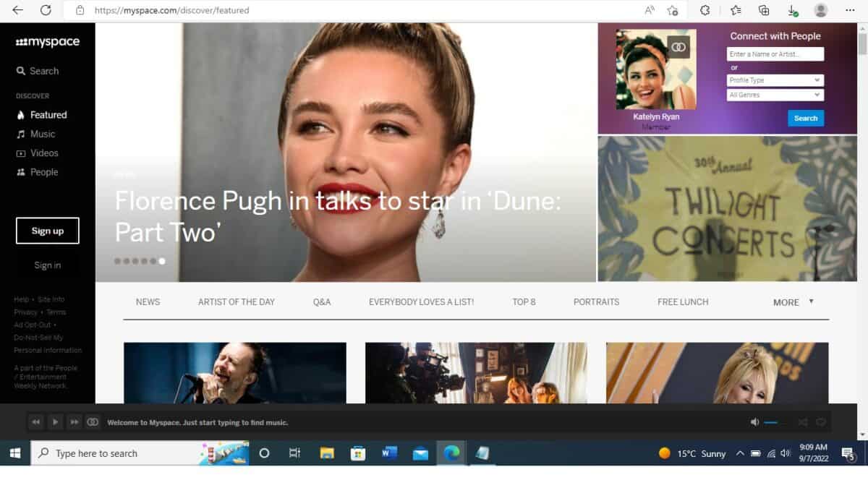Select the NEWS tab

click(148, 302)
